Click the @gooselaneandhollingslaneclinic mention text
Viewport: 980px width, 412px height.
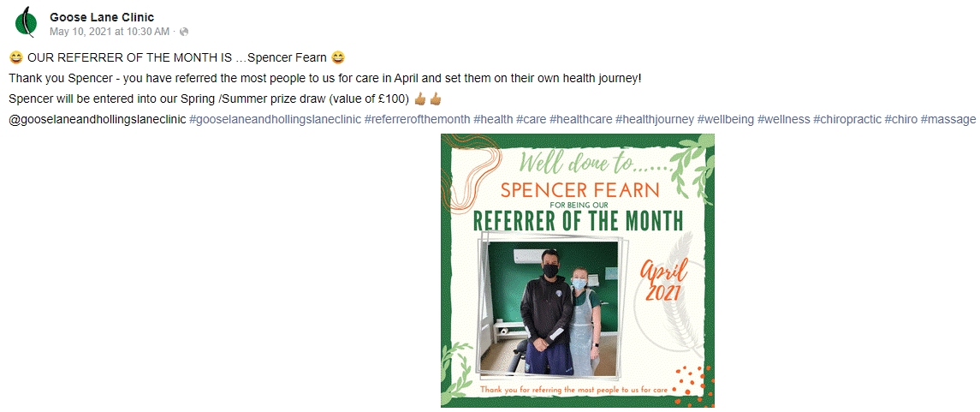tap(97, 119)
